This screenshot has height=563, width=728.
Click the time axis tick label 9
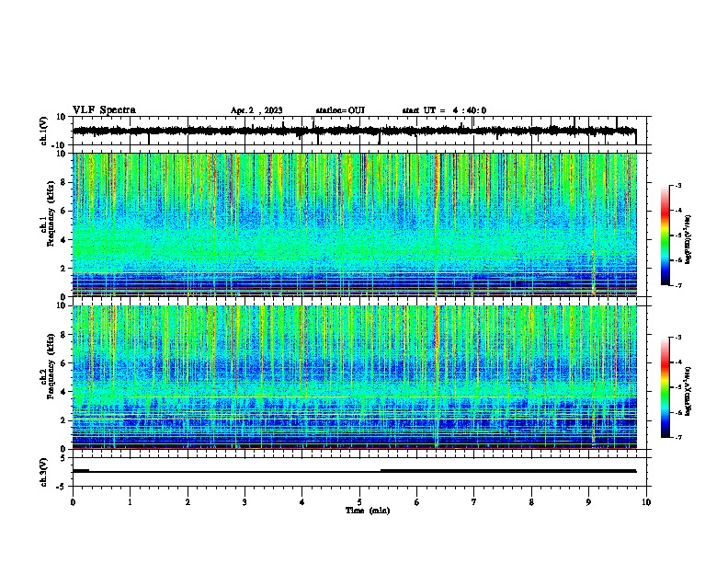588,502
